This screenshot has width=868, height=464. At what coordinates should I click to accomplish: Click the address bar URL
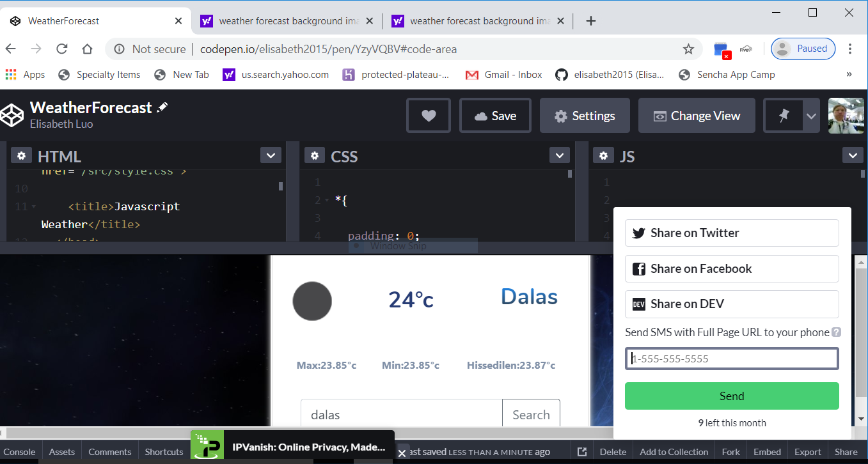pos(329,49)
